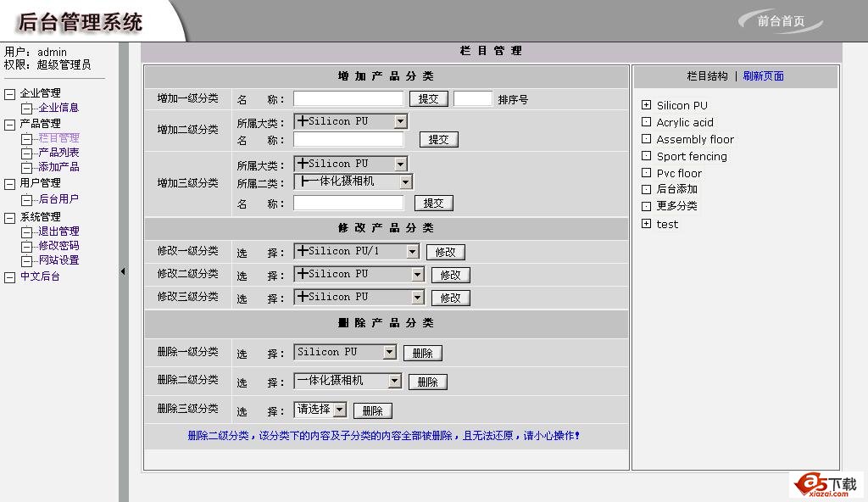Open 修改密码 in the sidebar menu

click(x=58, y=246)
